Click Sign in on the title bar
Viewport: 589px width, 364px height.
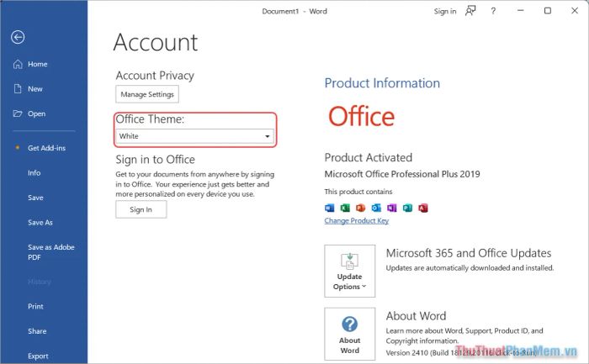click(x=445, y=11)
